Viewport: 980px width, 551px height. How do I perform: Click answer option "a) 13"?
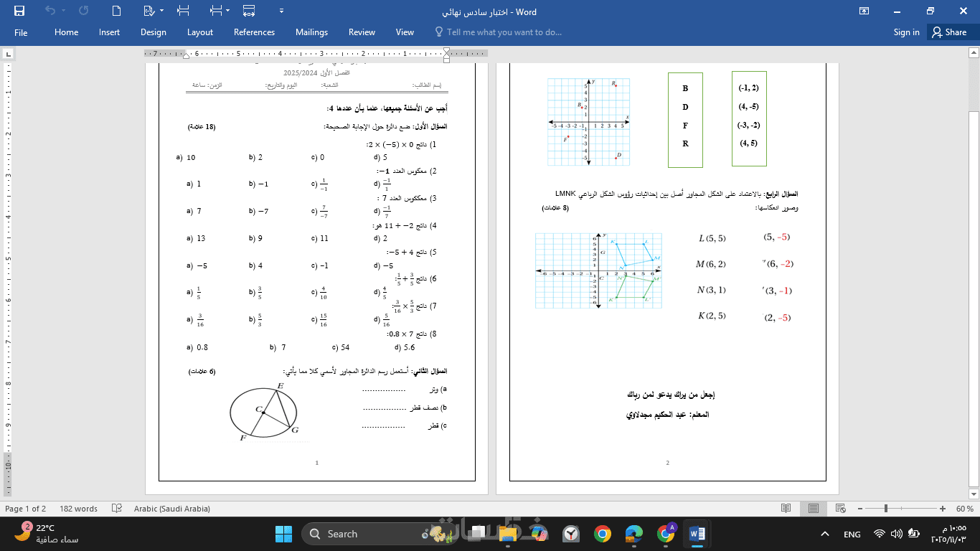coord(196,238)
